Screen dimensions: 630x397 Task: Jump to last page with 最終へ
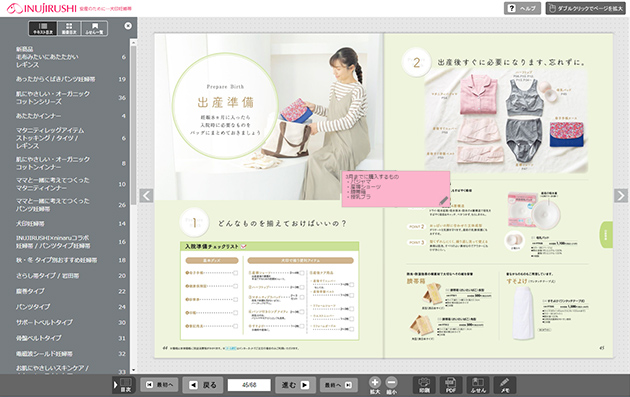338,385
